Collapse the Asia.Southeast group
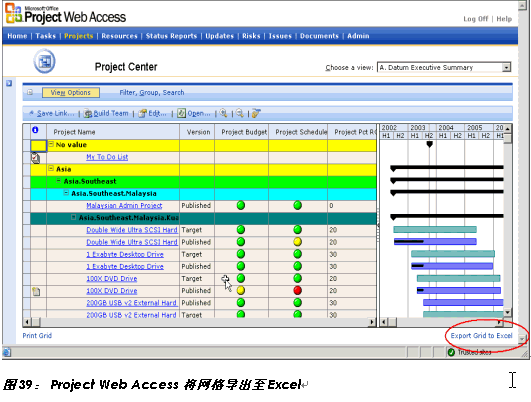 pyautogui.click(x=59, y=181)
